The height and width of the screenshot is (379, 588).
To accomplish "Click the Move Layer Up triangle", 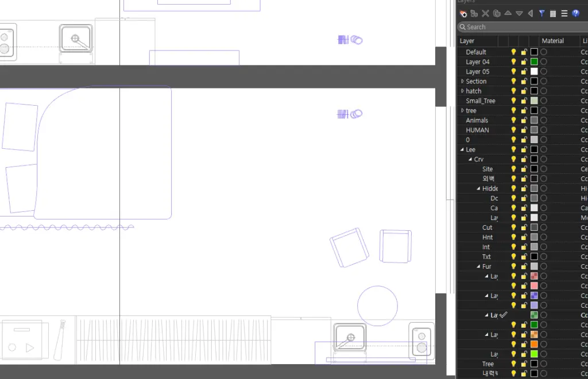I will (508, 14).
